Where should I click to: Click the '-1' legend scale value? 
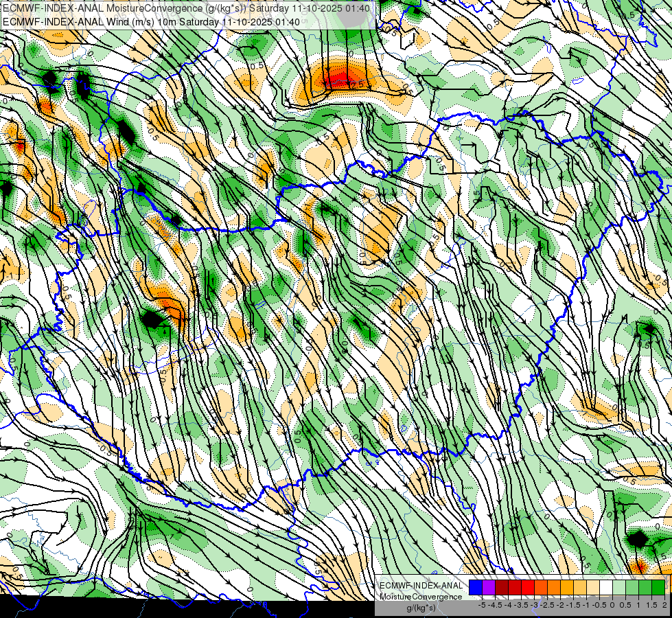pos(586,605)
